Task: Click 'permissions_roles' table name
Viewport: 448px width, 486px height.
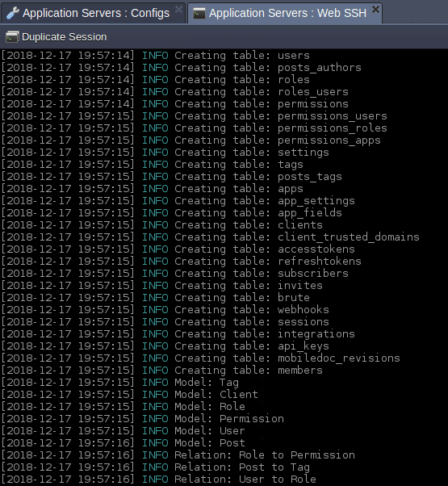Action: pos(332,128)
